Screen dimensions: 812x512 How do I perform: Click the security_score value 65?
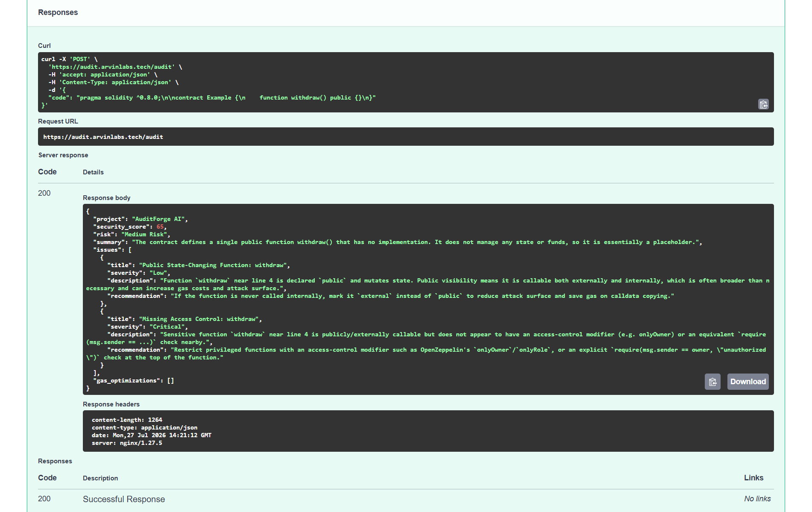tap(160, 227)
